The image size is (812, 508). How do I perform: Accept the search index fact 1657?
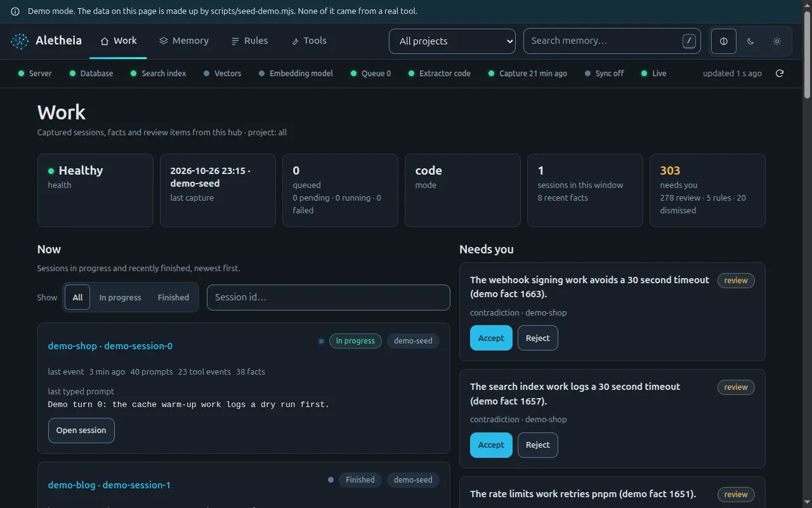click(x=491, y=445)
